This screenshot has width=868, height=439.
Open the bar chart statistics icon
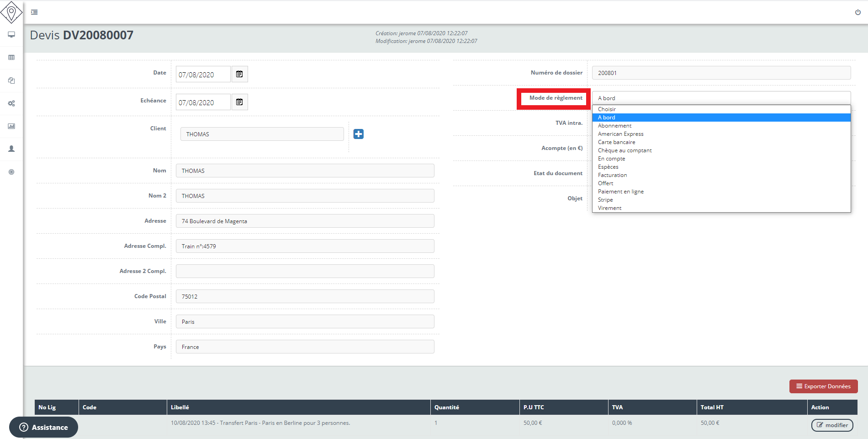click(x=11, y=126)
